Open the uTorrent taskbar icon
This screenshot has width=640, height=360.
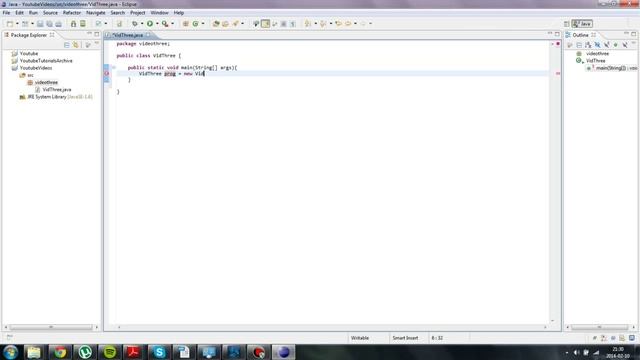coord(85,352)
